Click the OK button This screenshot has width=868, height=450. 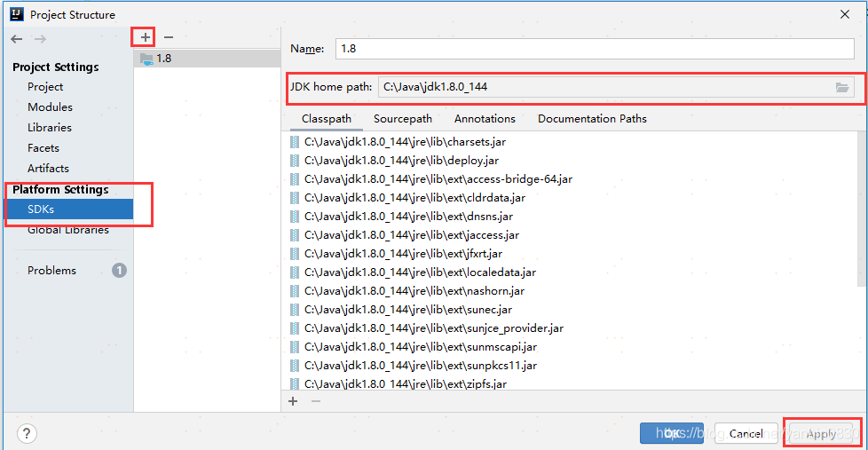pos(672,433)
